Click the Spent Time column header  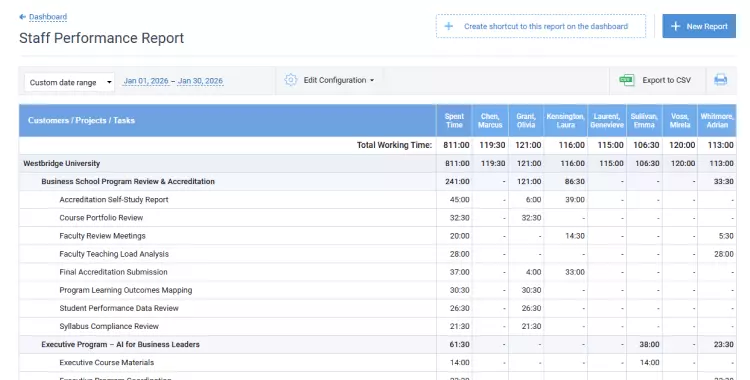tap(454, 120)
